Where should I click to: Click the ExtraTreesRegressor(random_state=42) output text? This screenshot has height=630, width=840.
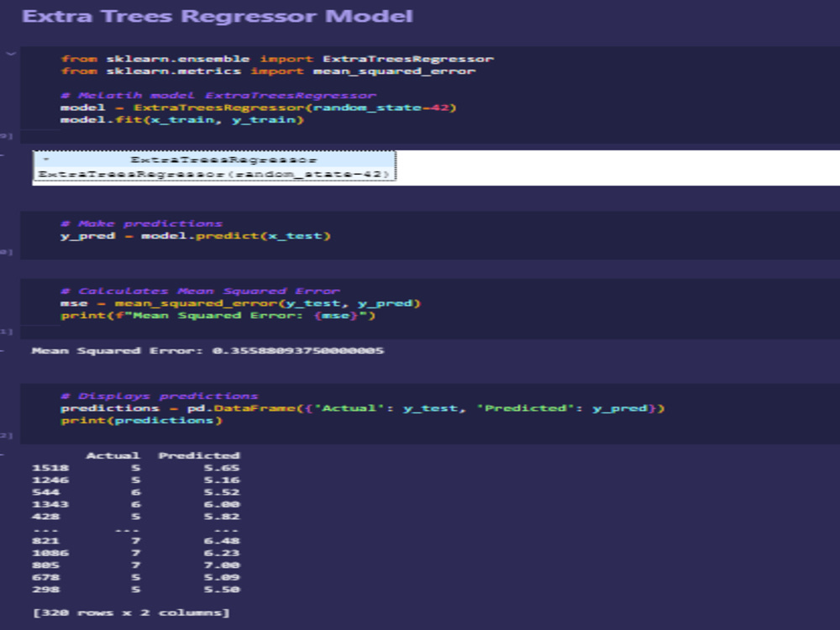[x=213, y=174]
